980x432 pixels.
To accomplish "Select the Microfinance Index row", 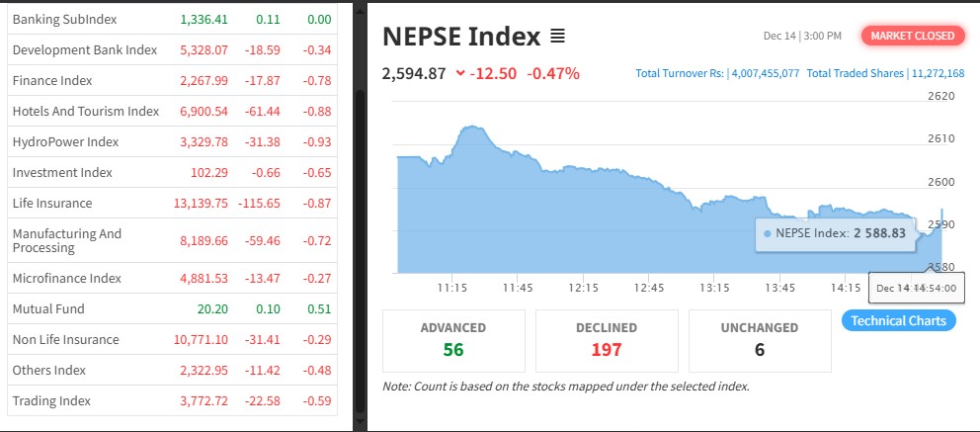I will (68, 278).
